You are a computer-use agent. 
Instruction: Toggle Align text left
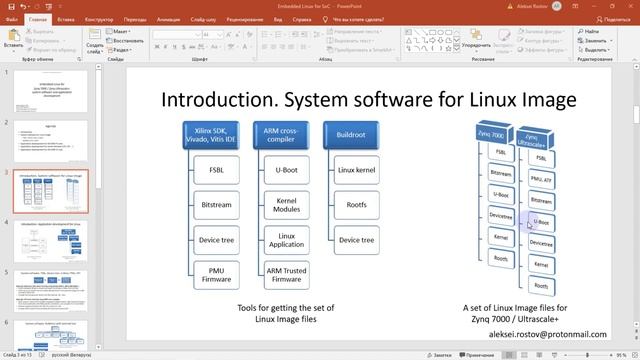264,47
